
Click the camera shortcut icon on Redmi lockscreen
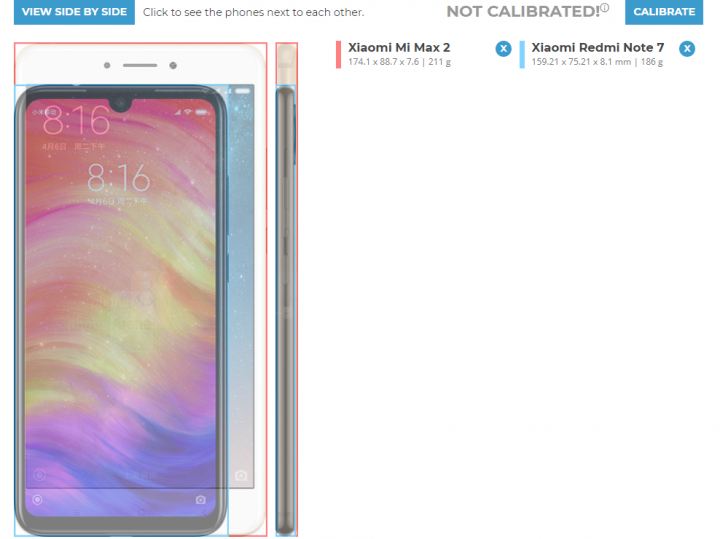pyautogui.click(x=200, y=499)
